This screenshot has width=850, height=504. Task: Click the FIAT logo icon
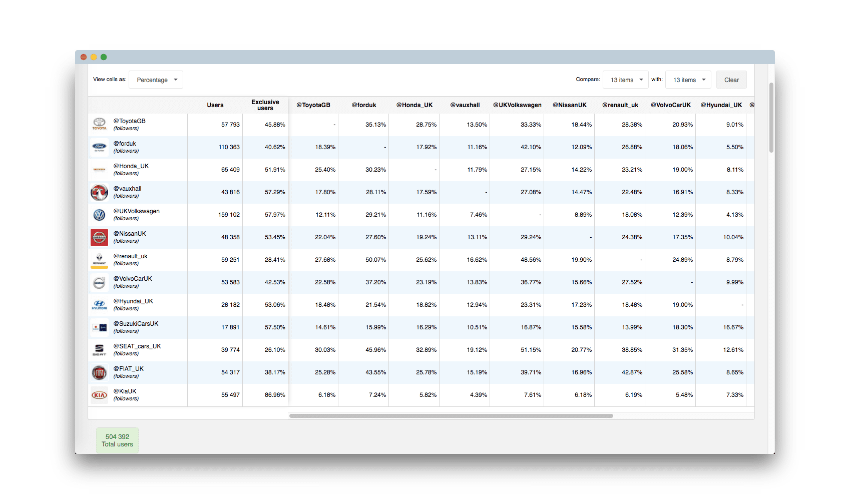pyautogui.click(x=99, y=372)
